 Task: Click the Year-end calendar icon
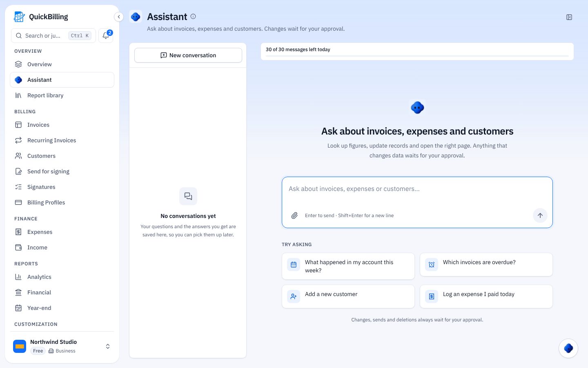[x=18, y=308]
